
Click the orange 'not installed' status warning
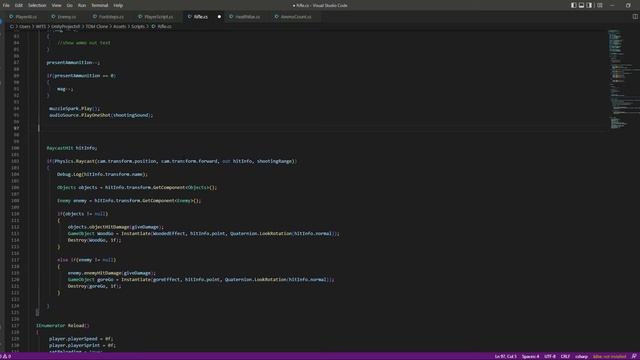click(609, 357)
